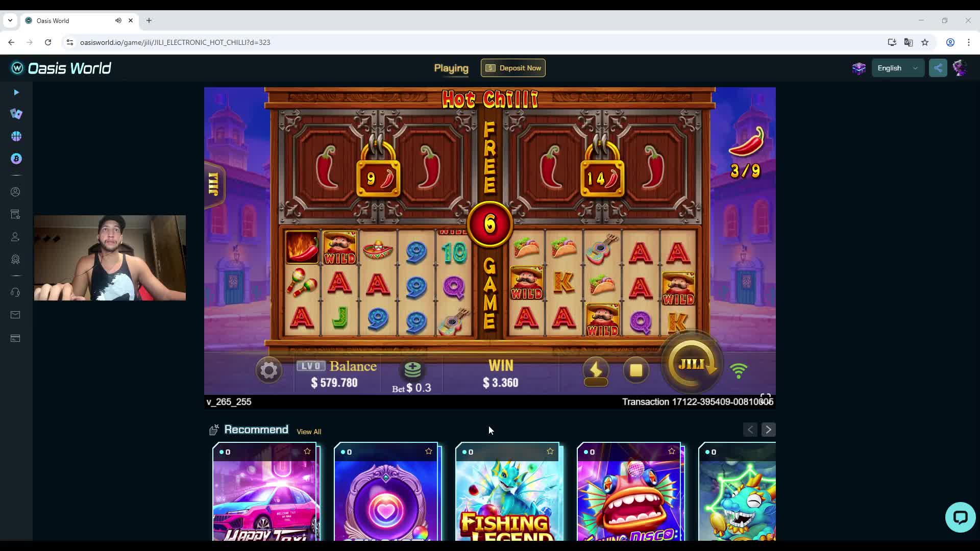The width and height of the screenshot is (980, 551).
Task: Click the Deposit Now button
Action: [513, 68]
